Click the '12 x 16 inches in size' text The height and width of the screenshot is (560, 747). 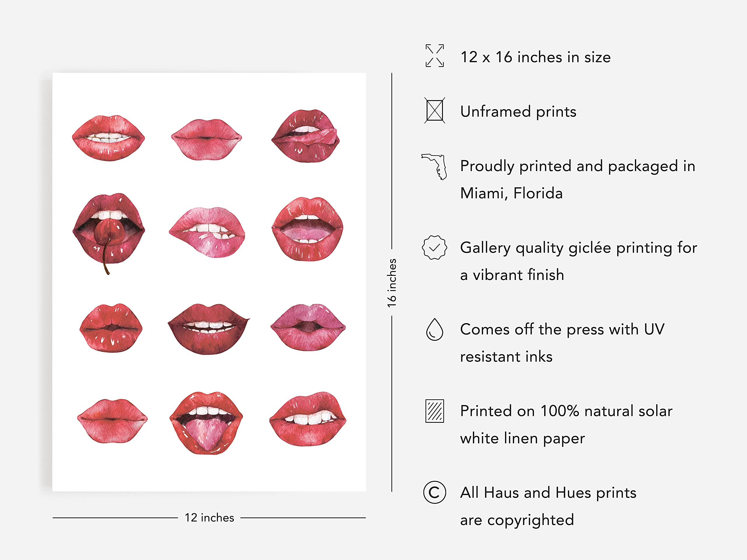pyautogui.click(x=535, y=57)
